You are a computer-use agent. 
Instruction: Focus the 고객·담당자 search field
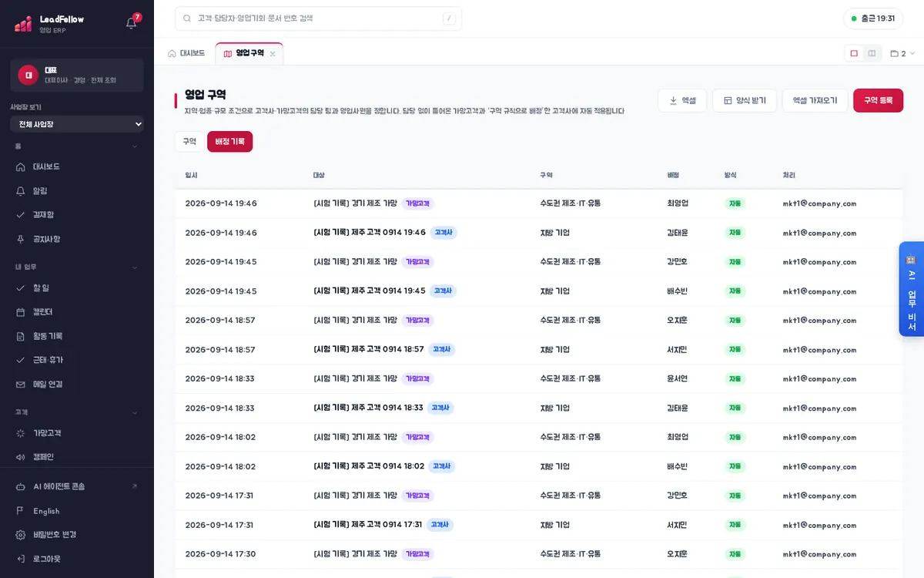[x=318, y=18]
